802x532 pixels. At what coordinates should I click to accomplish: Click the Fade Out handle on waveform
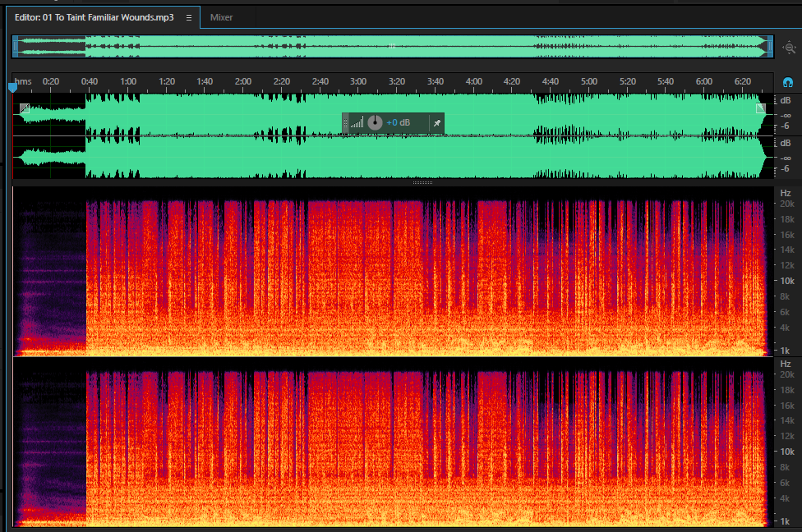761,108
